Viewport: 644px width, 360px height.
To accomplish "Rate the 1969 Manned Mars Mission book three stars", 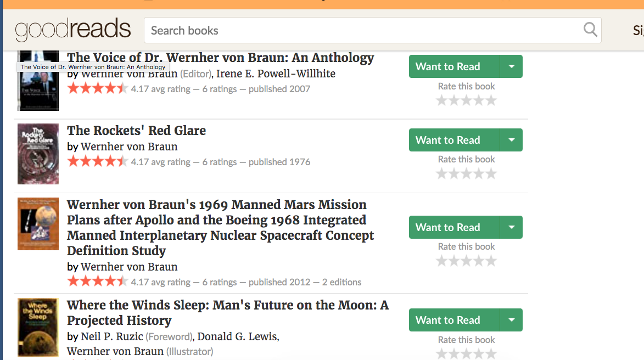I will click(467, 261).
